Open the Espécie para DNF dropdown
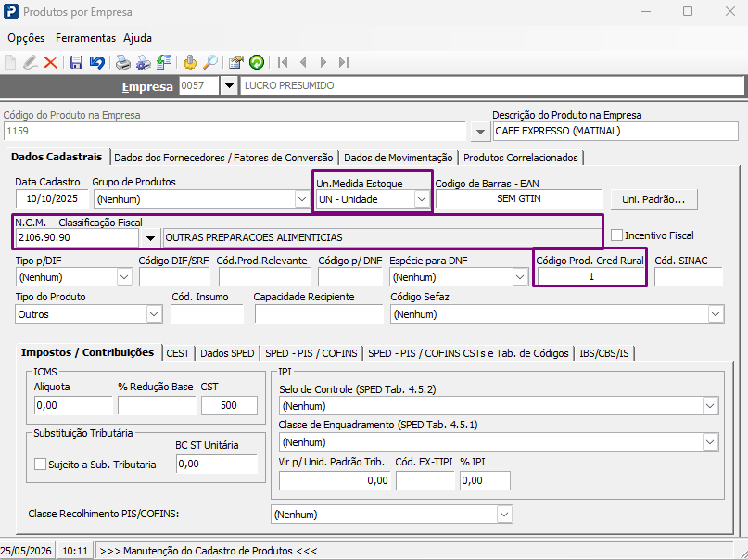 pyautogui.click(x=519, y=277)
